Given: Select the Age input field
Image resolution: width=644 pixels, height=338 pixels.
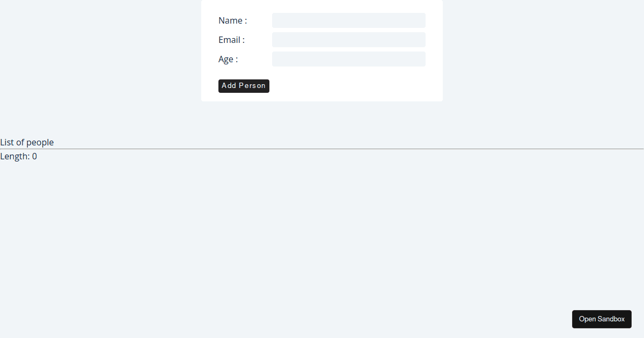Looking at the screenshot, I should pyautogui.click(x=349, y=59).
